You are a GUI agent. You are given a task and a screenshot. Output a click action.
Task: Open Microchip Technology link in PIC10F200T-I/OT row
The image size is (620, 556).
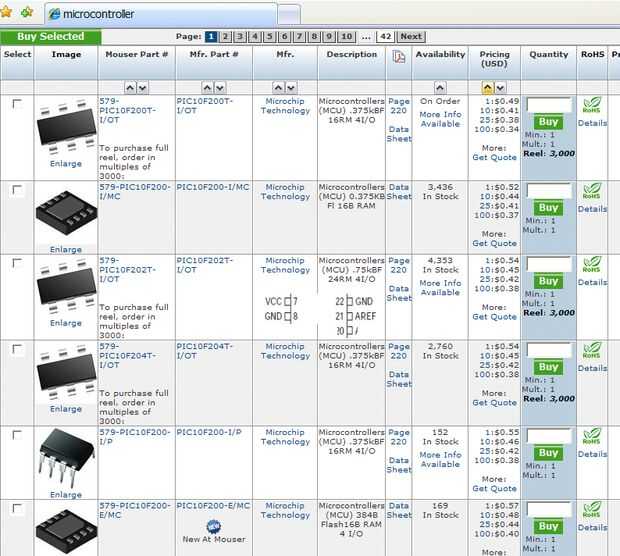(x=285, y=106)
